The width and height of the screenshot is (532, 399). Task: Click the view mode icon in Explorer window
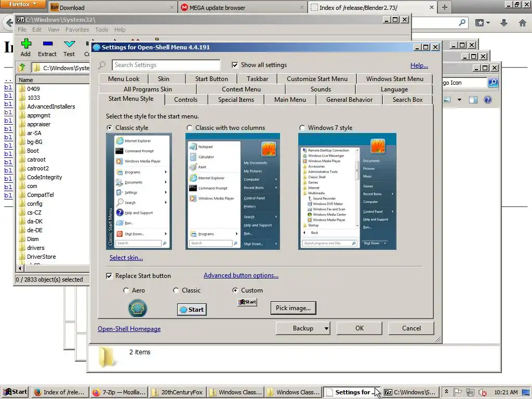click(447, 100)
